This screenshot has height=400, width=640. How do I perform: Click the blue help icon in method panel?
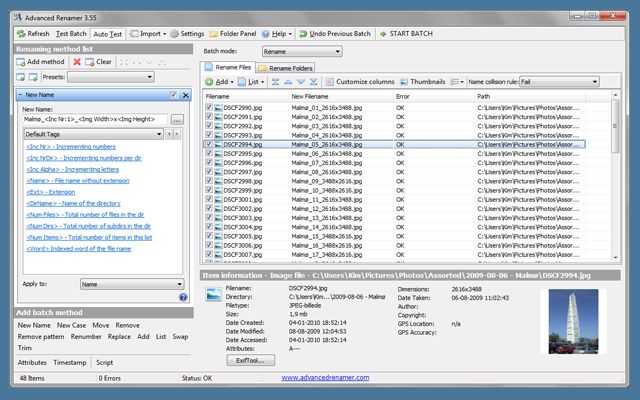(x=183, y=297)
